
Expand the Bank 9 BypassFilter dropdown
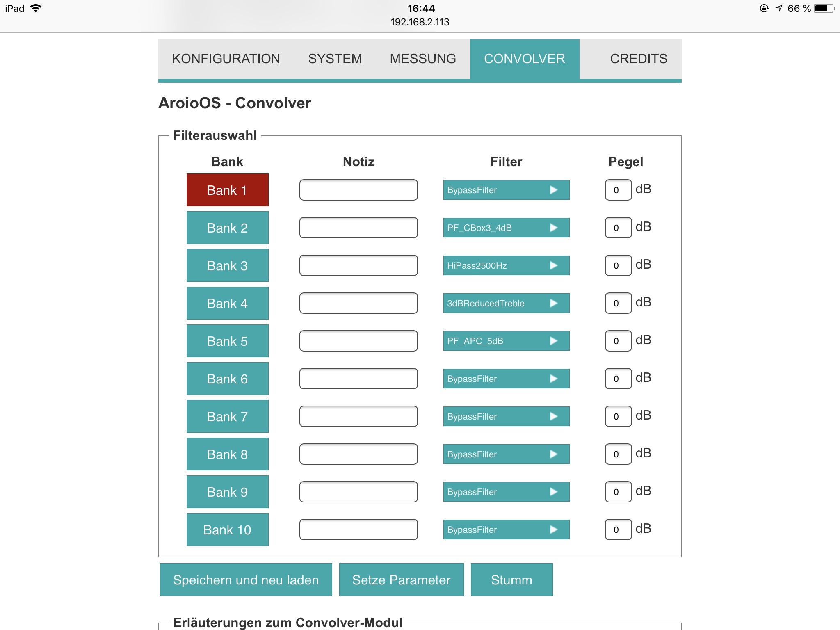pos(506,492)
